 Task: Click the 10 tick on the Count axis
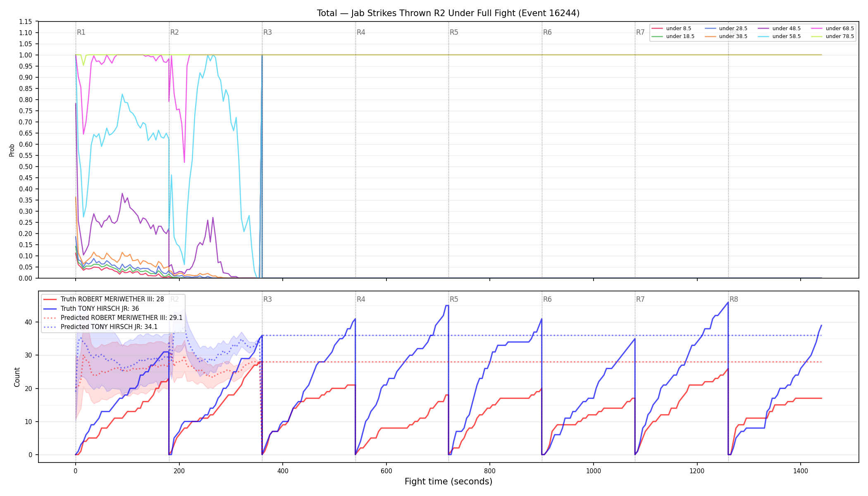point(29,422)
